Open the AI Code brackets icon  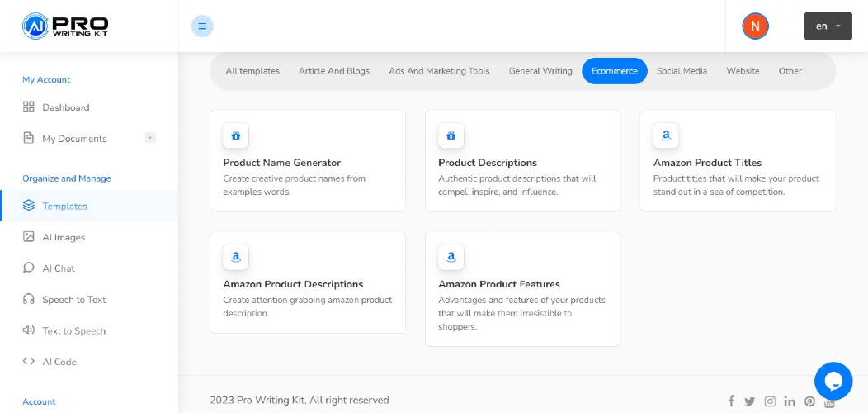tap(28, 362)
